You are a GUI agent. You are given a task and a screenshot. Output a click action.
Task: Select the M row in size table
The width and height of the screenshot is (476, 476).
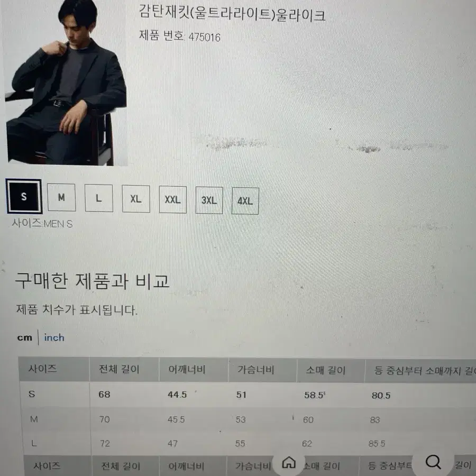coord(249,419)
